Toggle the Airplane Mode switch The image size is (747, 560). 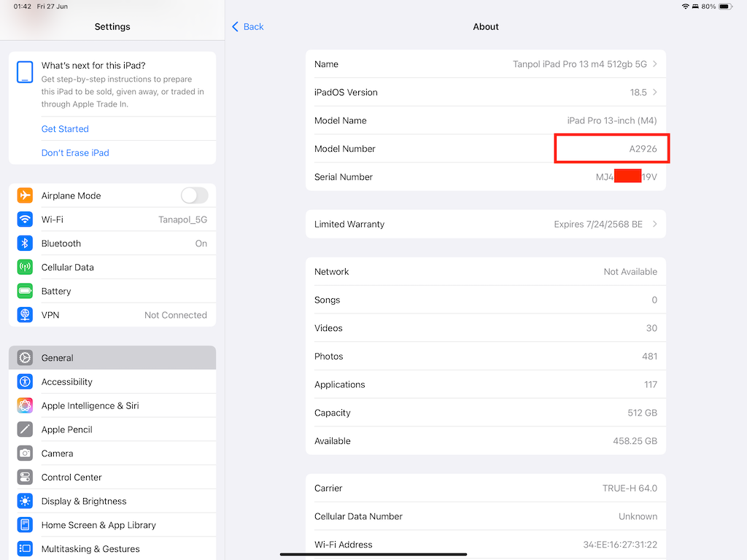(x=194, y=195)
